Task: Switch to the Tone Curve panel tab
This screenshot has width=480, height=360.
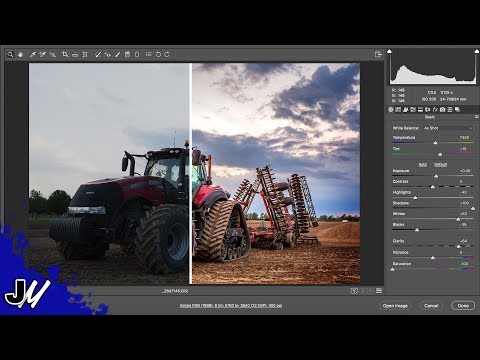Action: click(398, 109)
